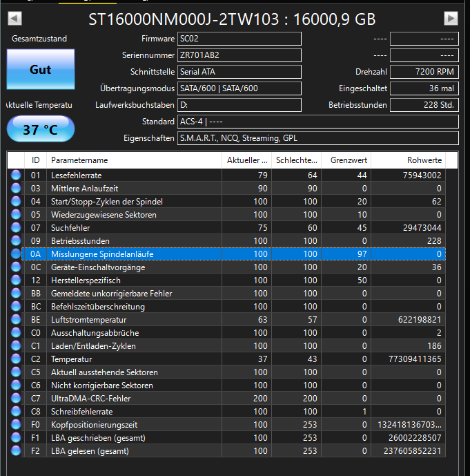Click the Eigenschaften S.M.A.R.T. field

[x=317, y=138]
